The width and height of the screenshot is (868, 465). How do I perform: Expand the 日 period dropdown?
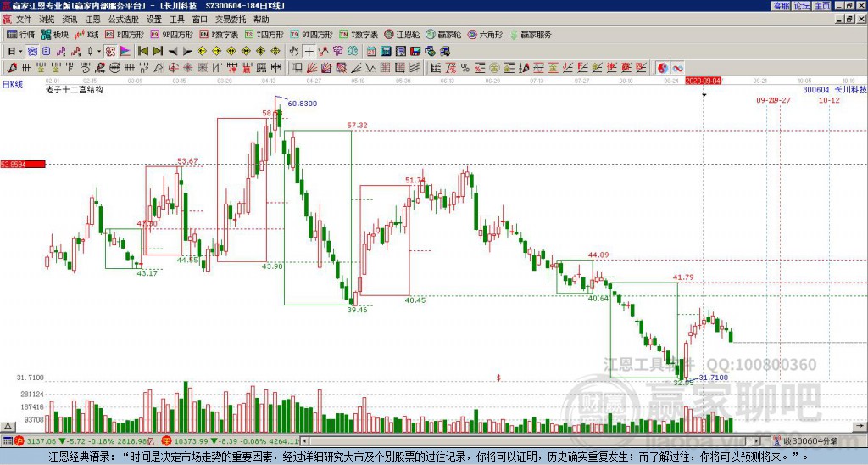(21, 51)
